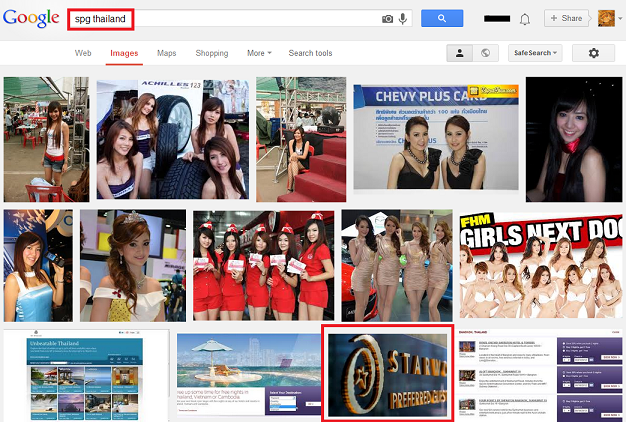
Task: Open the FHM Girls Next Door image
Action: tap(541, 265)
